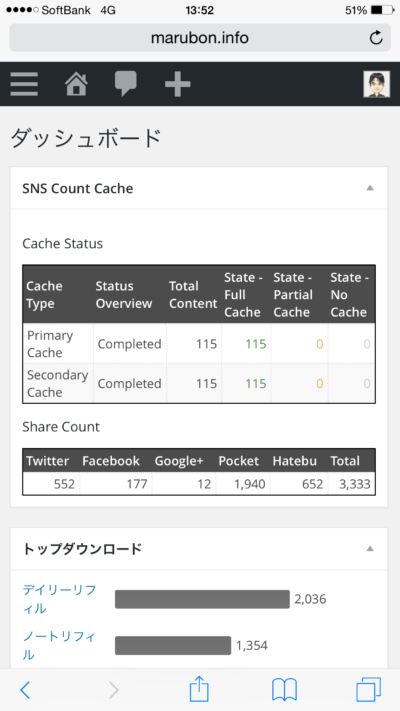Select the Cache Type column header
This screenshot has height=711, width=400.
point(44,295)
